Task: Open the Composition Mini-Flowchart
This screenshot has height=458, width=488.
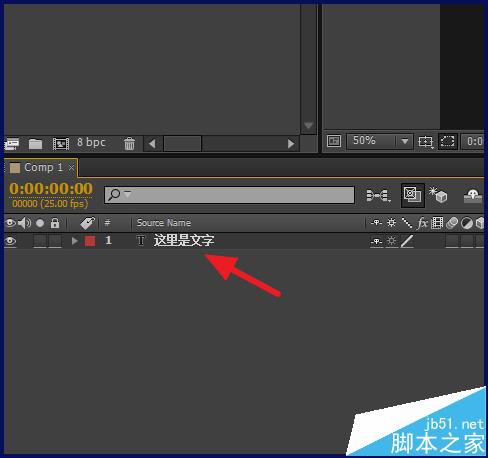Action: click(378, 195)
